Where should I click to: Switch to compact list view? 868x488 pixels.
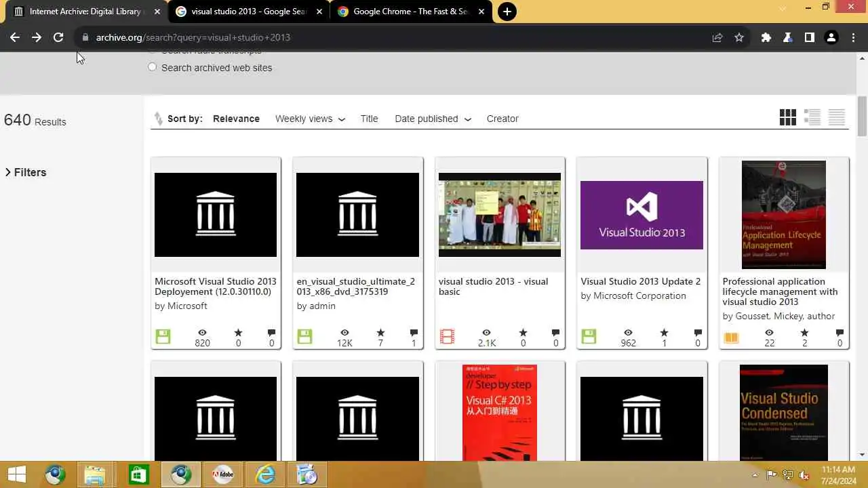[837, 118]
